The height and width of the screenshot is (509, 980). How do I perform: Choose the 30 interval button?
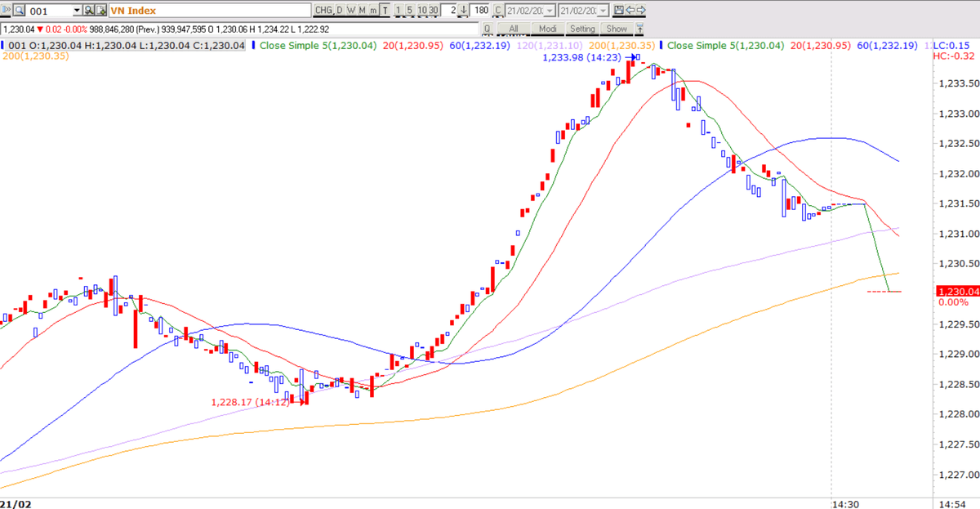[434, 11]
